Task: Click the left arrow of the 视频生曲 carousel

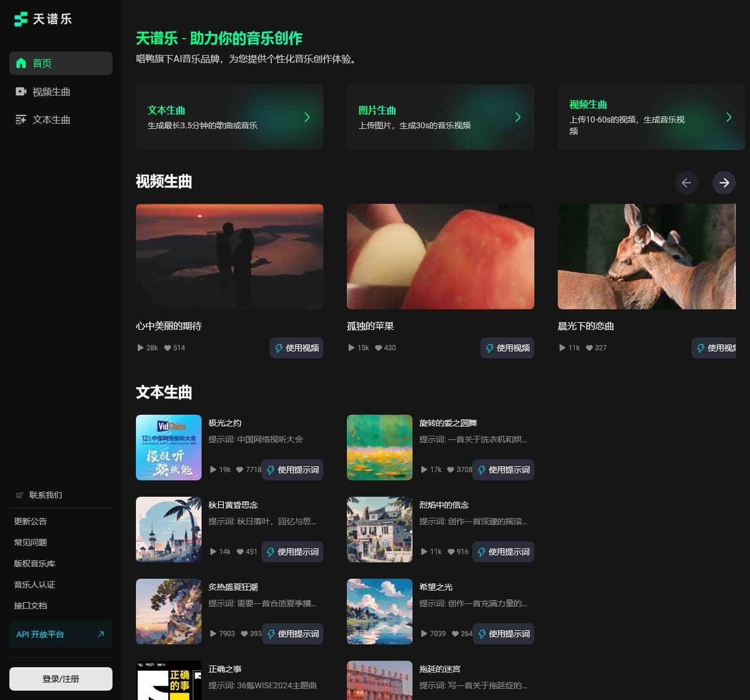Action: pyautogui.click(x=687, y=183)
